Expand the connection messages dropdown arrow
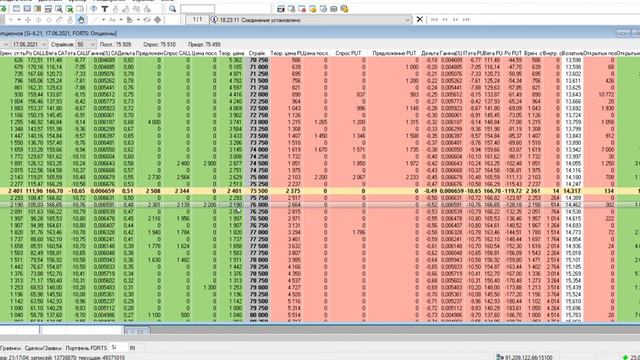Viewport: 640px width, 360px height. (x=407, y=20)
